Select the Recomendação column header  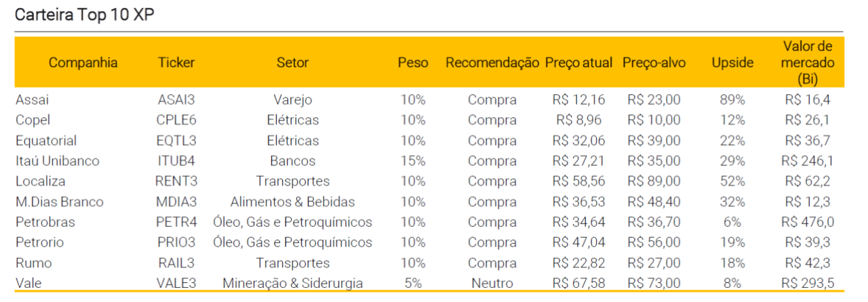tap(492, 63)
